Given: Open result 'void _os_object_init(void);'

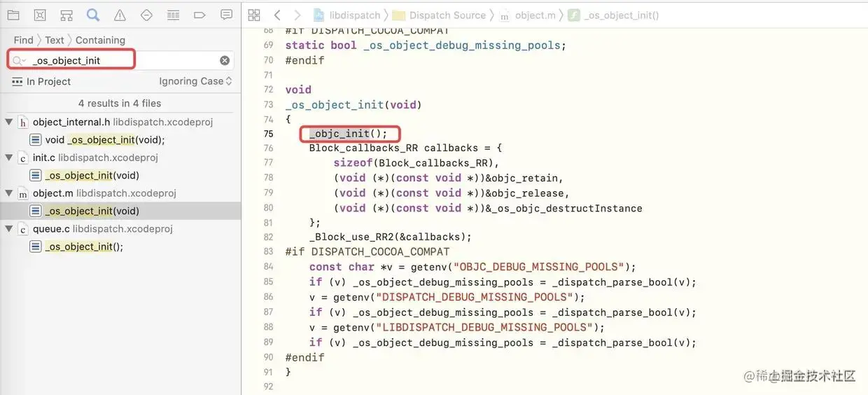Looking at the screenshot, I should (x=120, y=139).
